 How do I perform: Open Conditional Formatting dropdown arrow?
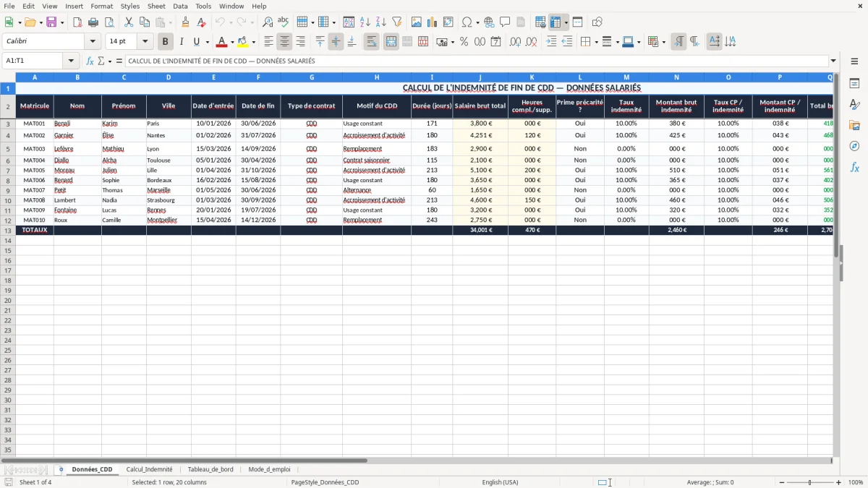point(663,42)
